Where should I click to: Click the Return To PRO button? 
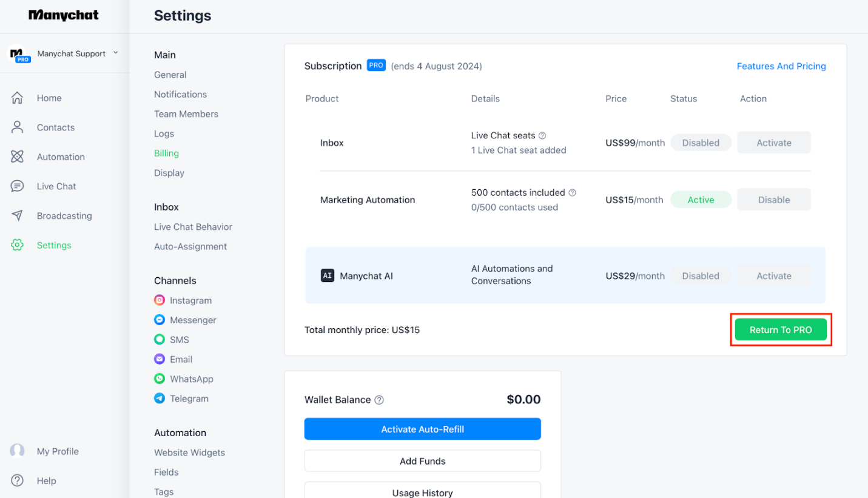[x=780, y=330]
